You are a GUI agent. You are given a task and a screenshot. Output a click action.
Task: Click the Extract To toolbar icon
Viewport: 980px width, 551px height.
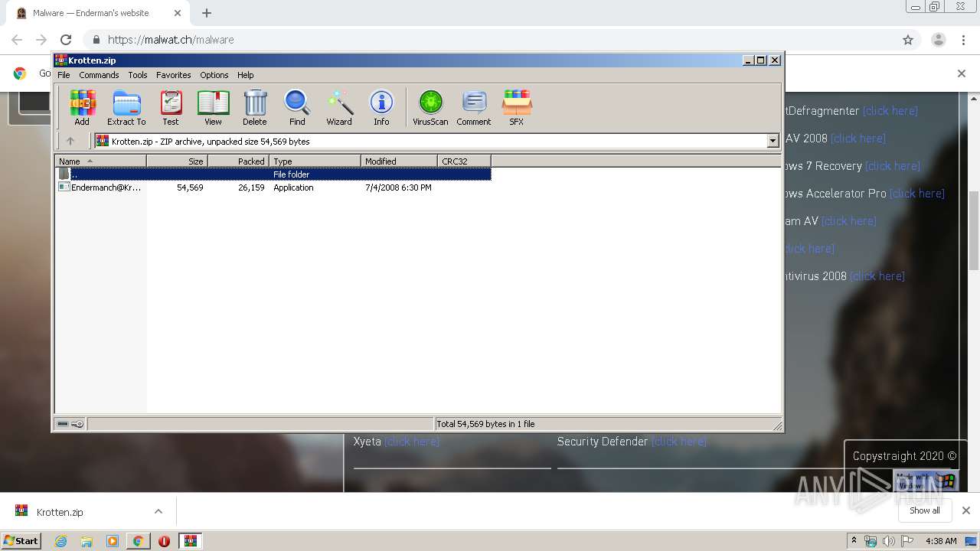126,108
